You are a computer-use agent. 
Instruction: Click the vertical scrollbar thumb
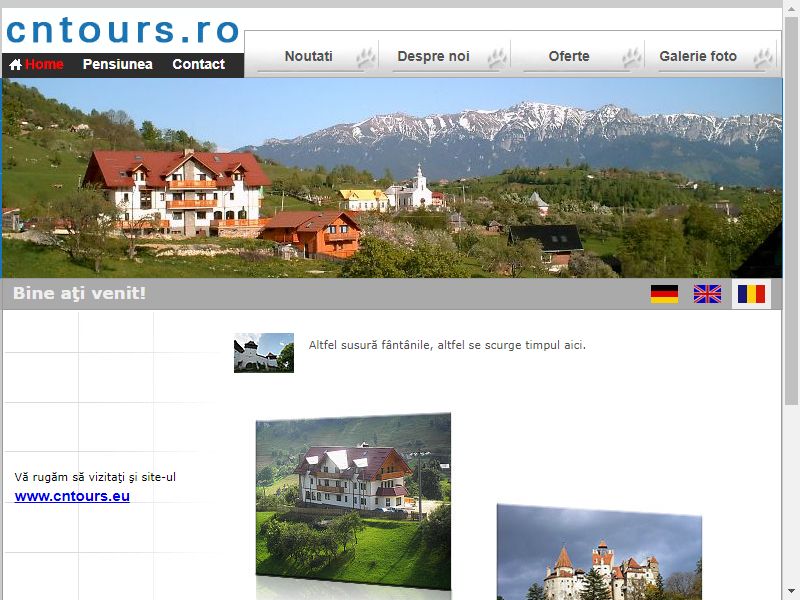791,210
